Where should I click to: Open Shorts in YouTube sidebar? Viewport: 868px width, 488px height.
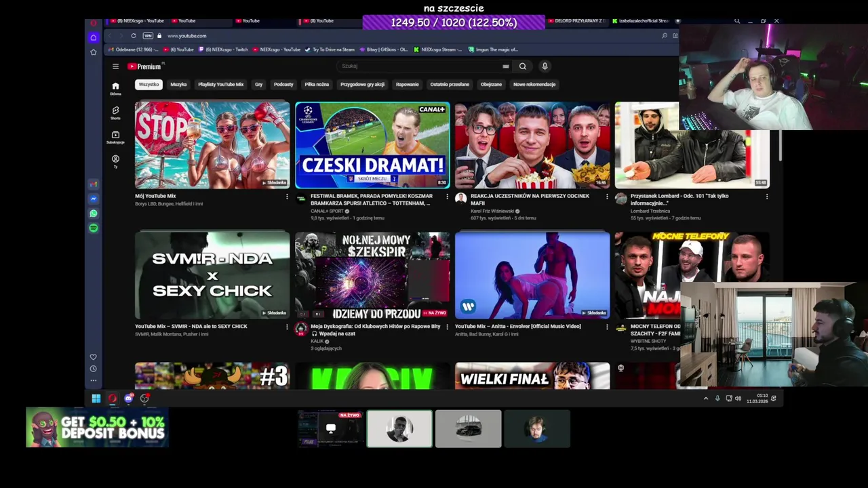click(115, 113)
